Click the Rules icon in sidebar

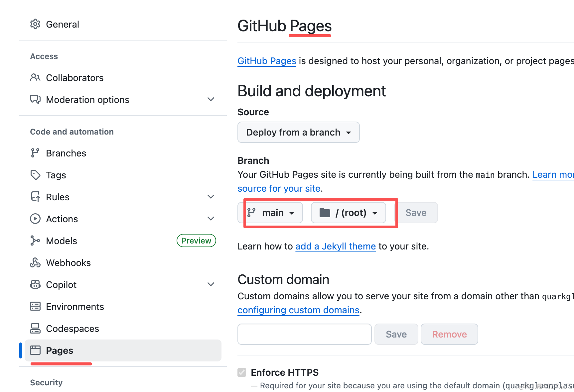click(35, 197)
